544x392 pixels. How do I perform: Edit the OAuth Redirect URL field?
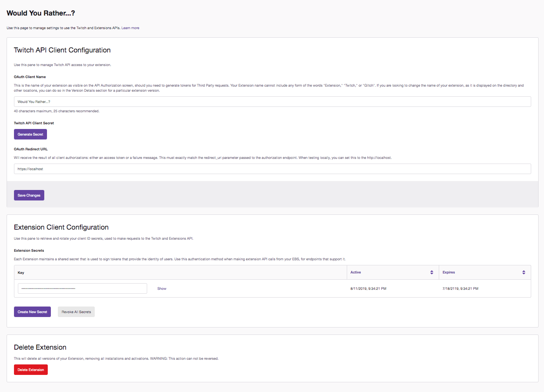(272, 169)
